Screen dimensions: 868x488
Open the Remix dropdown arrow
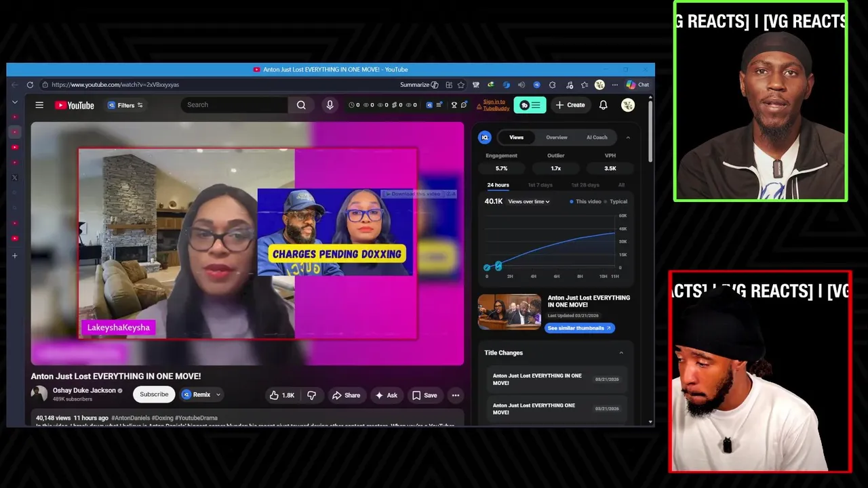[x=218, y=394]
